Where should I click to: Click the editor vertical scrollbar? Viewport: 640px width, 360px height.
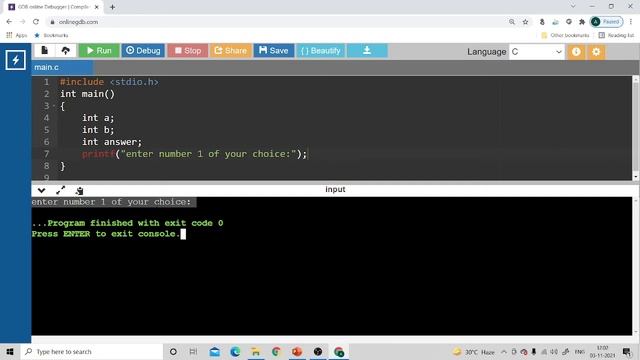pos(636,128)
